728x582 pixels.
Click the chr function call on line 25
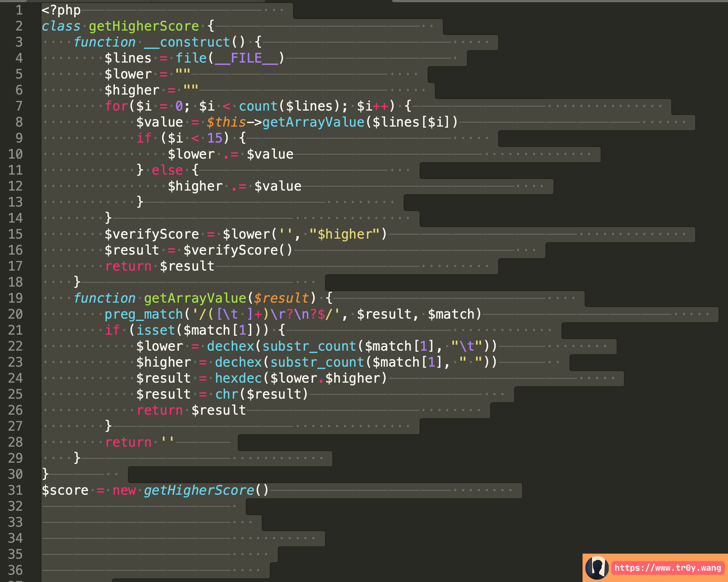227,394
